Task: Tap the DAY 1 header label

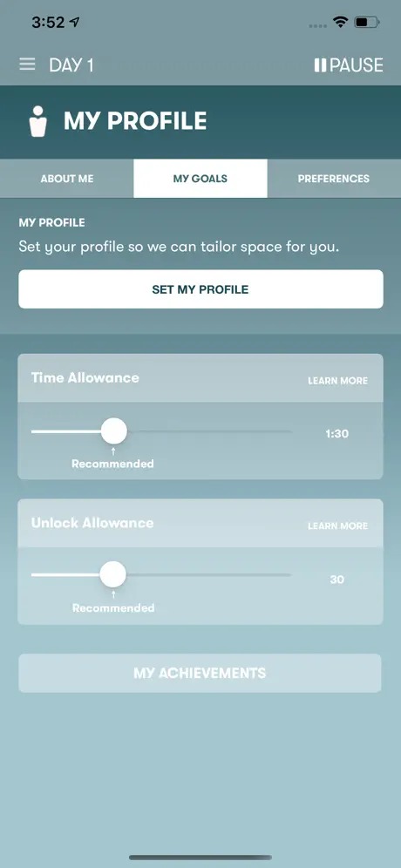Action: (x=71, y=65)
